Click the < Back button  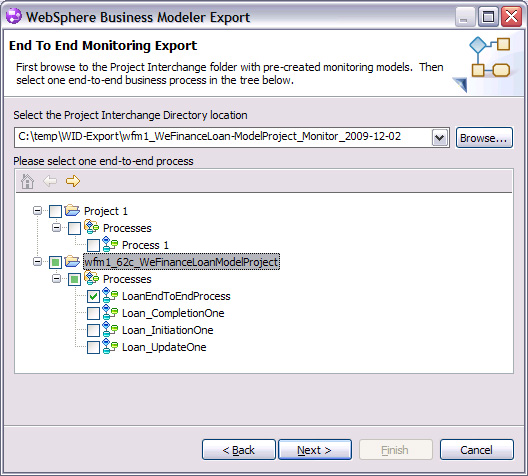(239, 450)
